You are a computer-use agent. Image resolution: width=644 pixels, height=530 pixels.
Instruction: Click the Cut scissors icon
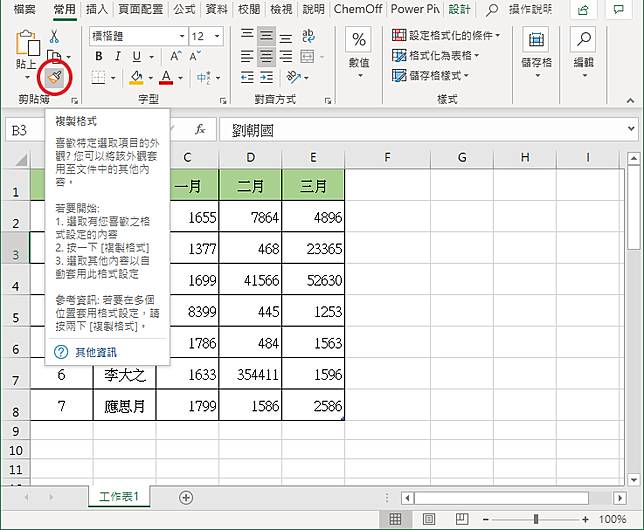click(x=54, y=36)
